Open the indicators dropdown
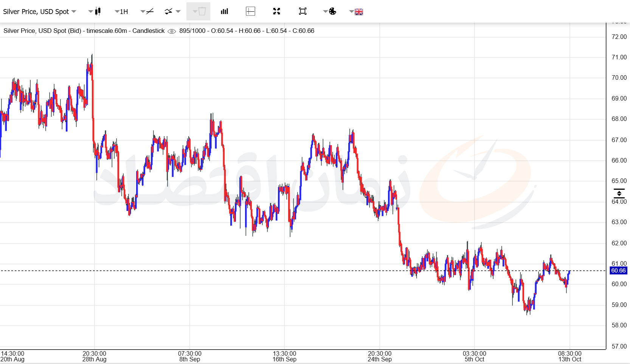This screenshot has height=364, width=630. pyautogui.click(x=172, y=11)
